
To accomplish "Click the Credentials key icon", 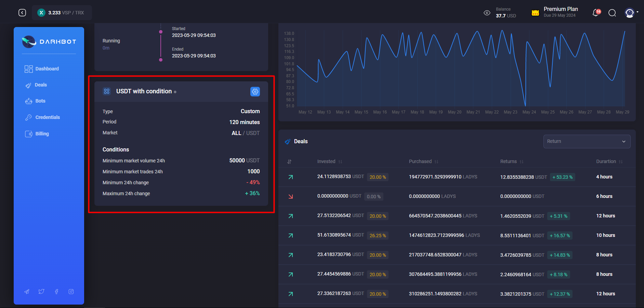I will (28, 117).
